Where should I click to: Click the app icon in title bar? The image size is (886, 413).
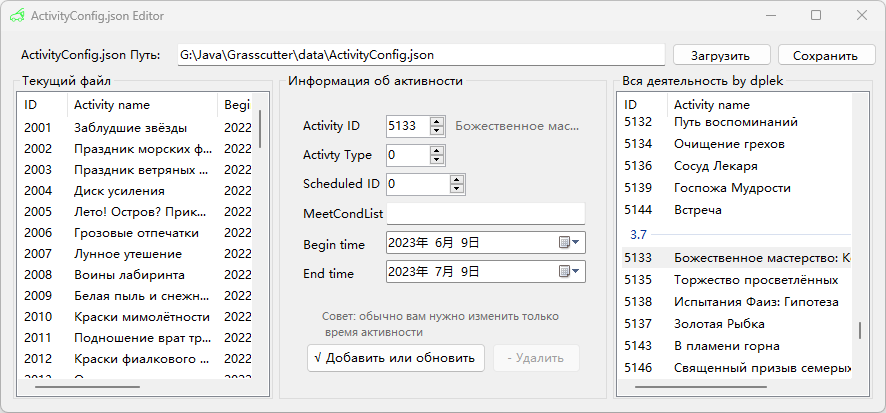pyautogui.click(x=17, y=16)
